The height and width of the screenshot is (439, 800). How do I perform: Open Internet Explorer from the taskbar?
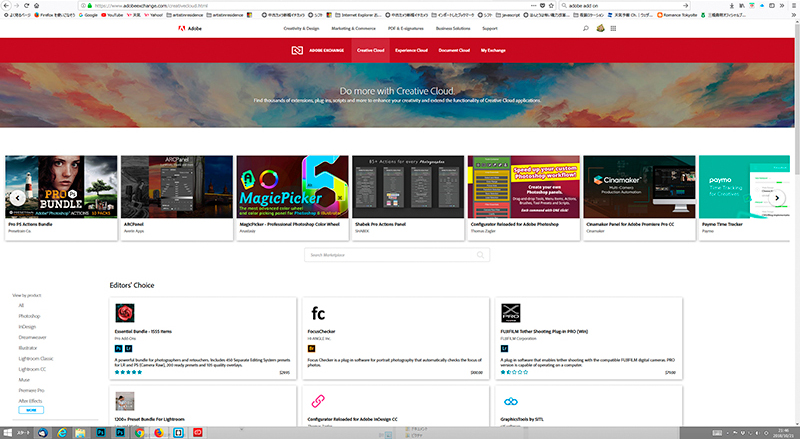[62, 433]
